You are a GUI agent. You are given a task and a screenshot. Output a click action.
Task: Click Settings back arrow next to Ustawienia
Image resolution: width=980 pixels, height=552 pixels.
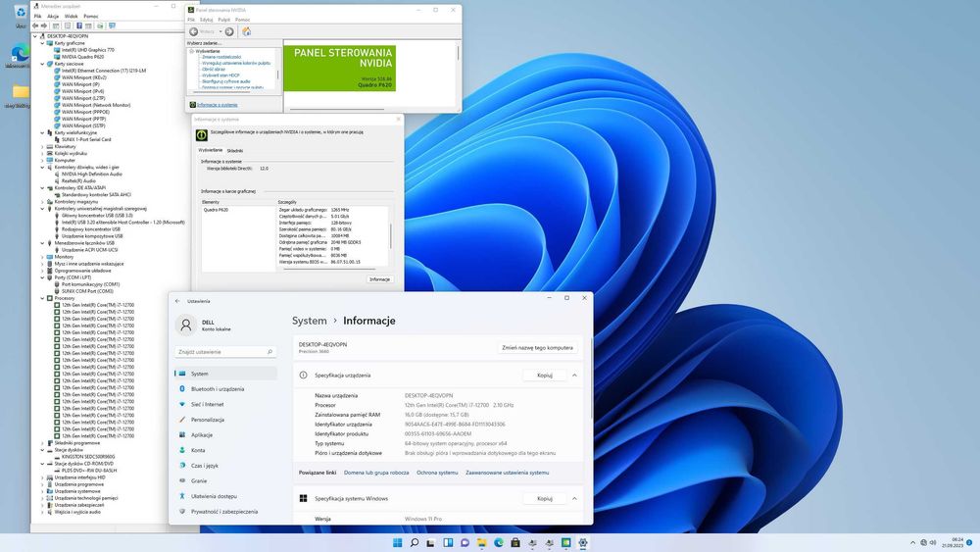177,301
